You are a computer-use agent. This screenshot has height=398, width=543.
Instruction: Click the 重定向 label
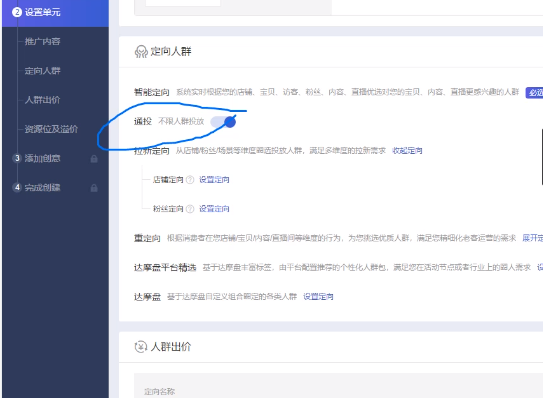[147, 238]
